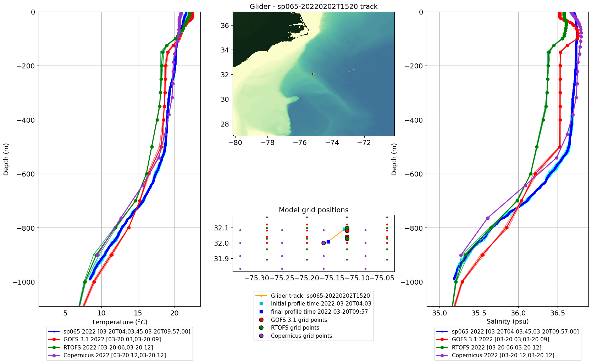Click the large purple Copernicus circle in the grid plot
Image resolution: width=592 pixels, height=364 pixels.
pyautogui.click(x=323, y=243)
